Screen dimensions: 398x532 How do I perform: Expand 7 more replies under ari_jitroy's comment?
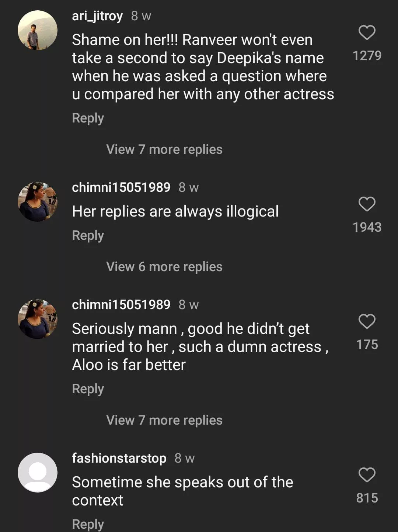point(164,149)
